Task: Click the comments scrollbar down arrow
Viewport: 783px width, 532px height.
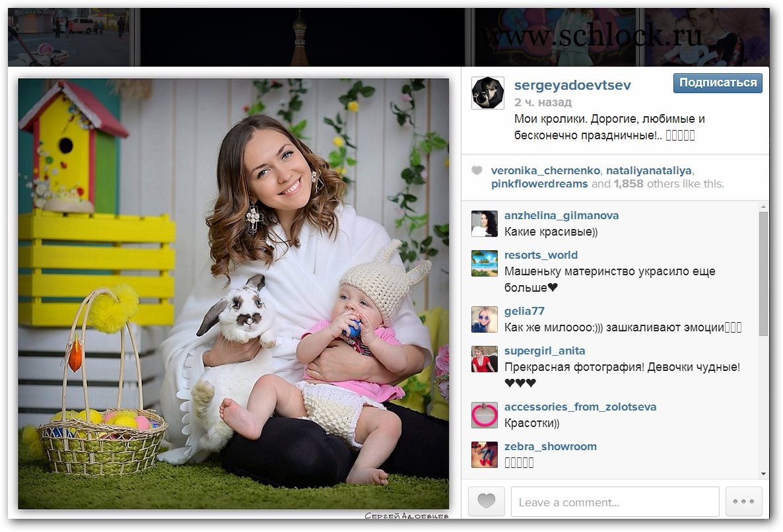Action: pyautogui.click(x=764, y=474)
